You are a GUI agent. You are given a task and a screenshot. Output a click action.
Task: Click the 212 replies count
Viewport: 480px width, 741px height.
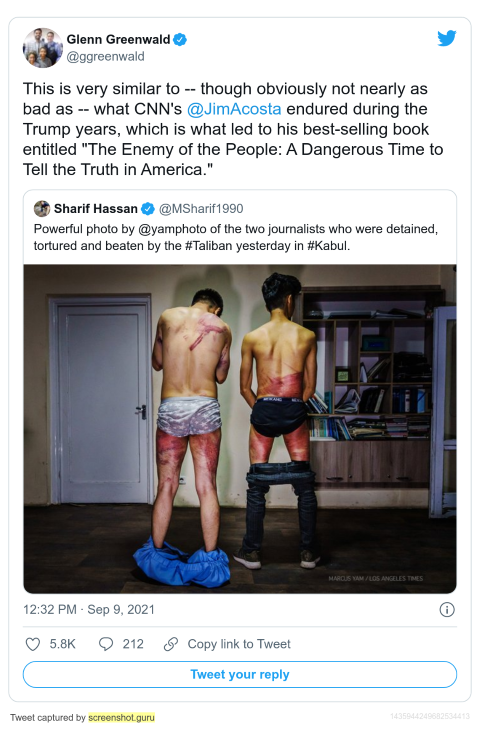tap(133, 644)
